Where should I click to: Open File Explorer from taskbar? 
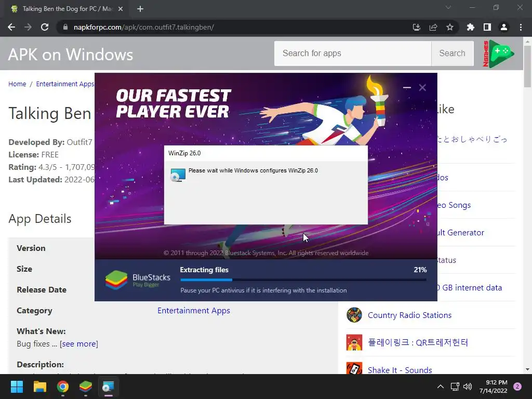[x=39, y=387]
